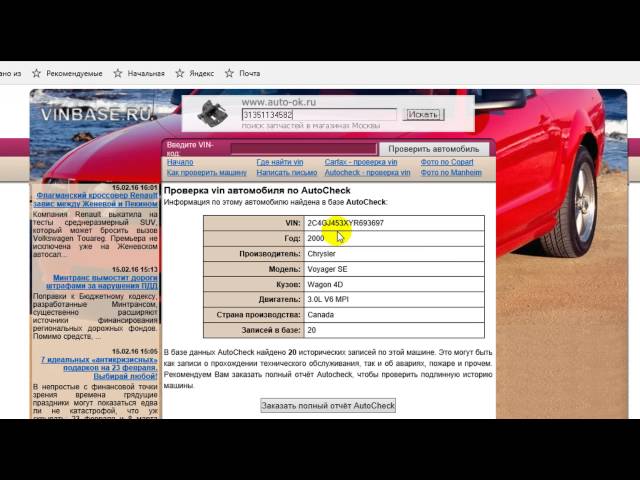Open the Написать письмо link

(285, 172)
